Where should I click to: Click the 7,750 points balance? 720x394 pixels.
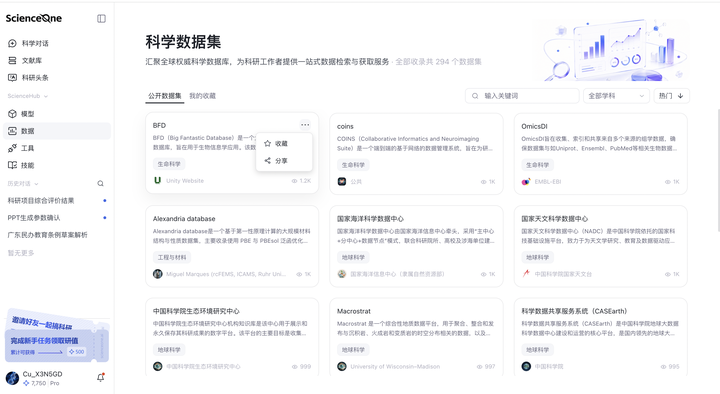[34, 383]
